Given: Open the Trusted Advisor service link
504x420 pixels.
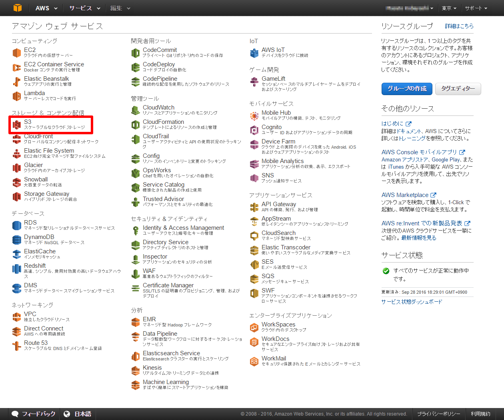Looking at the screenshot, I should click(x=163, y=199).
